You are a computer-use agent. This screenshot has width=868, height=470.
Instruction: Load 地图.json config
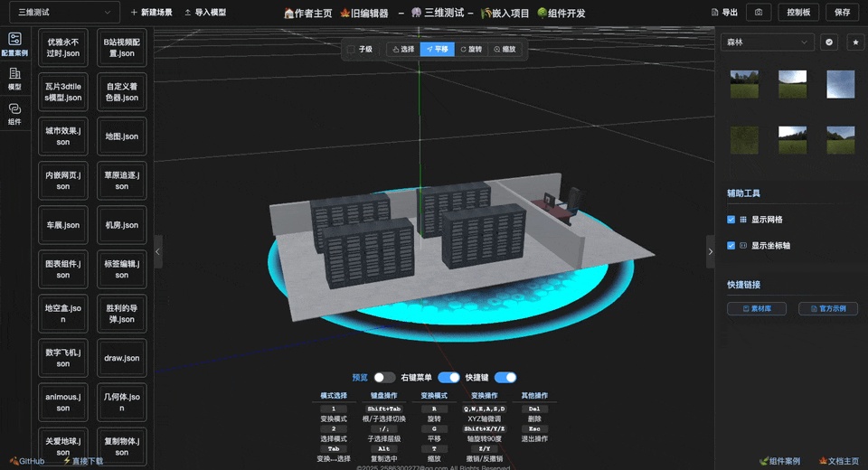coord(122,136)
